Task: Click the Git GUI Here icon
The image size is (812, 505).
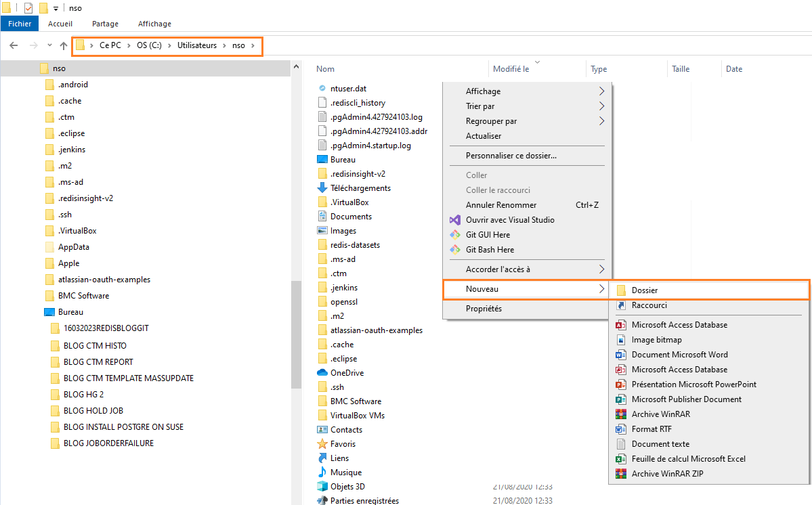Action: (454, 235)
